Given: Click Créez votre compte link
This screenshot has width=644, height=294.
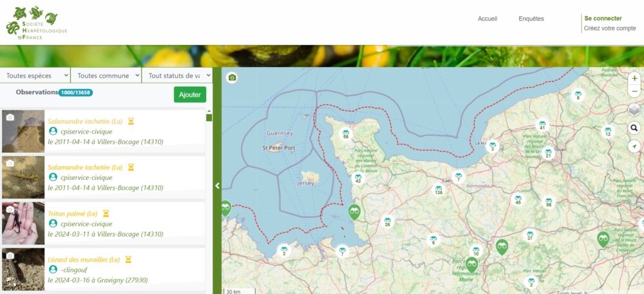Looking at the screenshot, I should (x=610, y=28).
